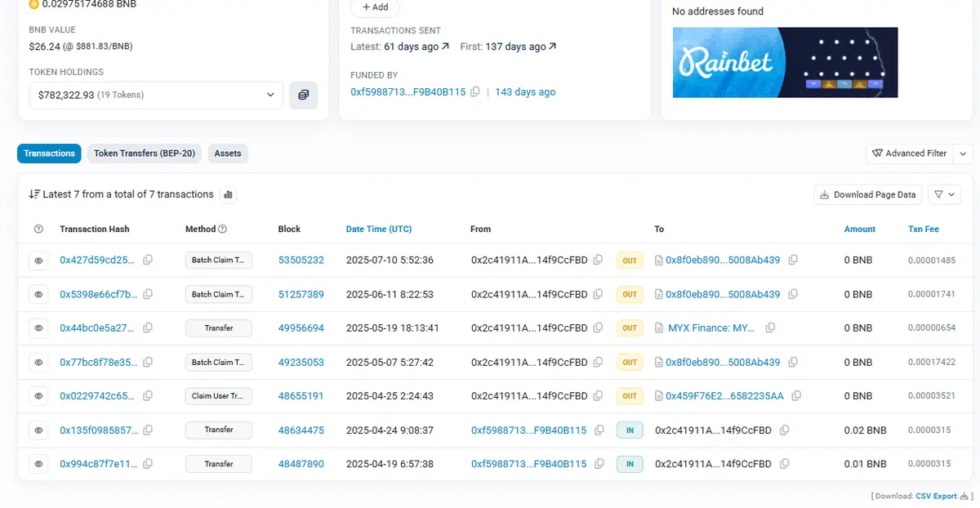Click Batch Claim method badge for block 51257389
Image resolution: width=980 pixels, height=508 pixels.
219,294
